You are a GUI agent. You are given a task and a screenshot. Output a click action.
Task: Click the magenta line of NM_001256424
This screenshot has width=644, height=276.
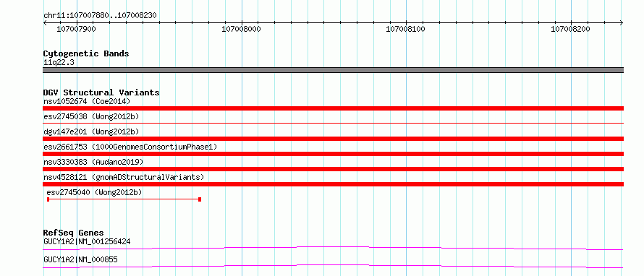pyautogui.click(x=333, y=248)
